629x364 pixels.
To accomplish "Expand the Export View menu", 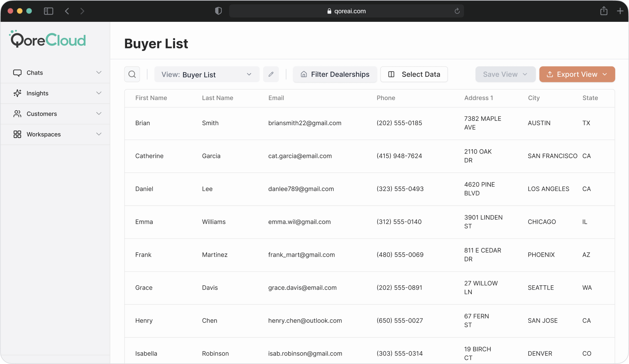I will (x=577, y=74).
